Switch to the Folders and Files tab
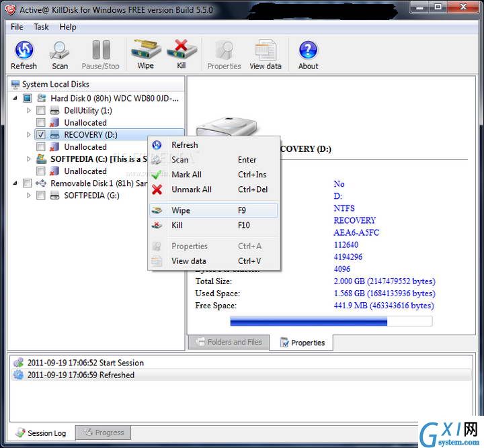 [x=229, y=342]
